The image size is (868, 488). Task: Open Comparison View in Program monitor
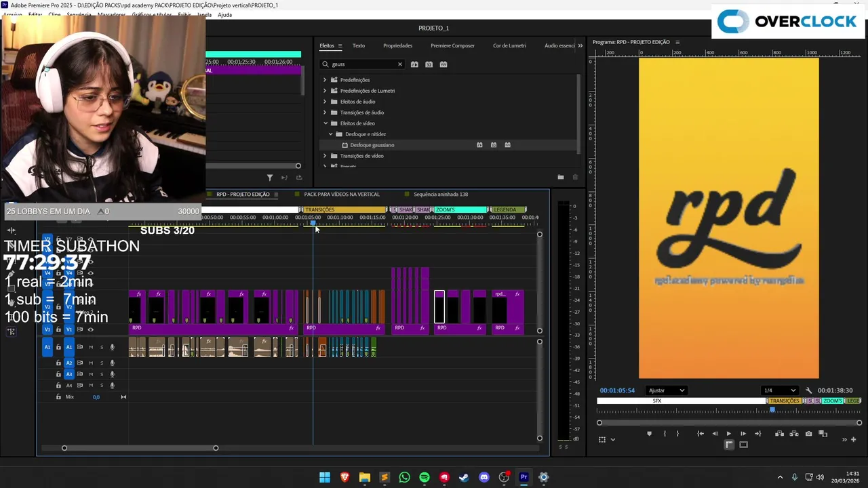823,434
